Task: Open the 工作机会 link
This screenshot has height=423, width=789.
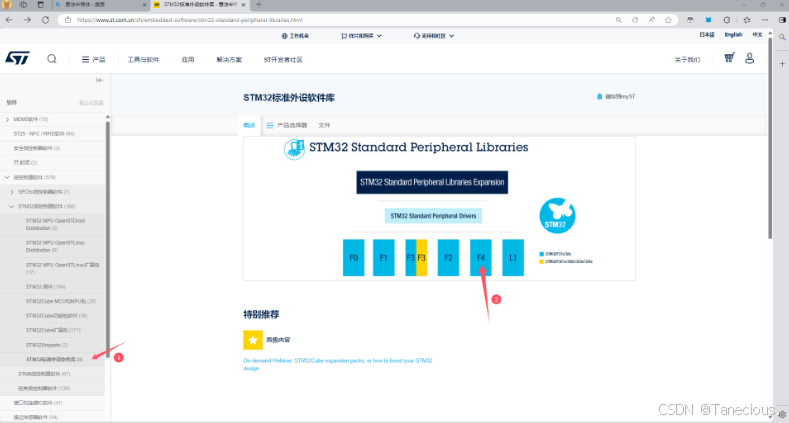Action: point(295,36)
